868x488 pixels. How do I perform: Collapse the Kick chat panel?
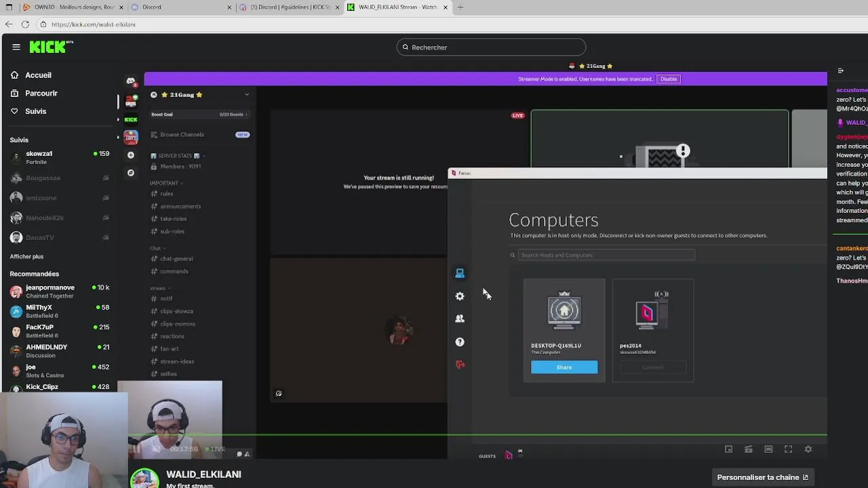840,70
